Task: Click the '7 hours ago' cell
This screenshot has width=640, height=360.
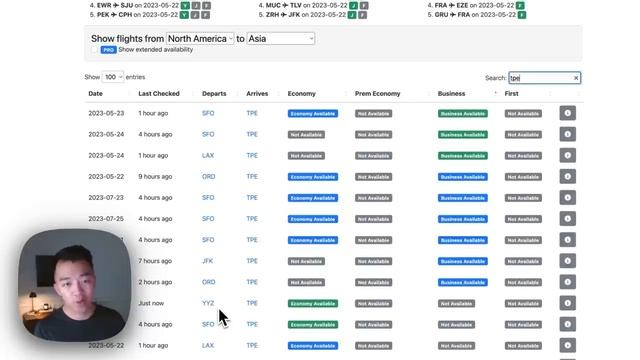Action: point(155,261)
